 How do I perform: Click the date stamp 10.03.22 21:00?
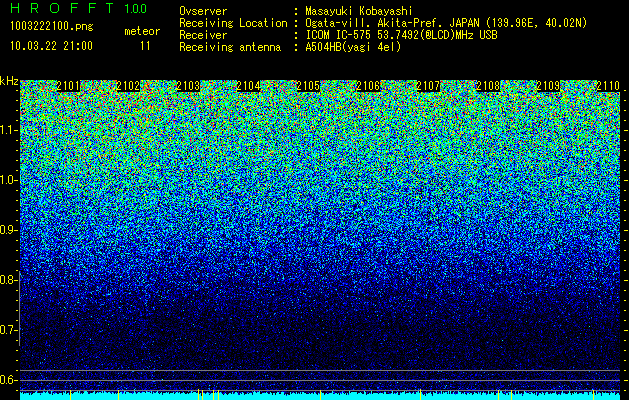click(x=51, y=46)
